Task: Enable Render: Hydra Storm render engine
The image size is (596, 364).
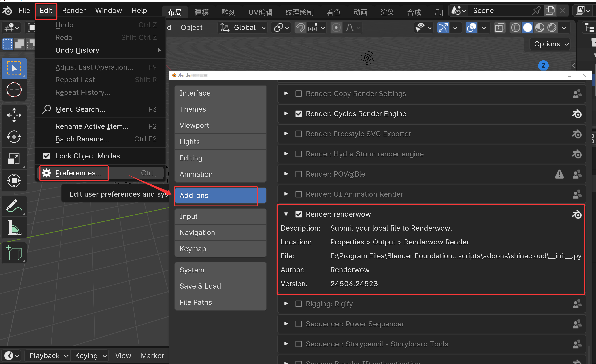Action: point(299,154)
